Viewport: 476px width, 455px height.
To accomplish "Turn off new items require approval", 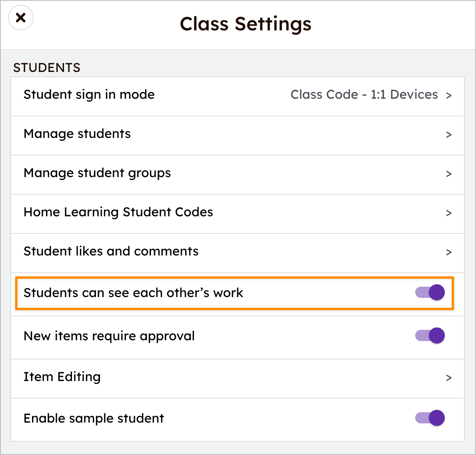I will tap(430, 335).
